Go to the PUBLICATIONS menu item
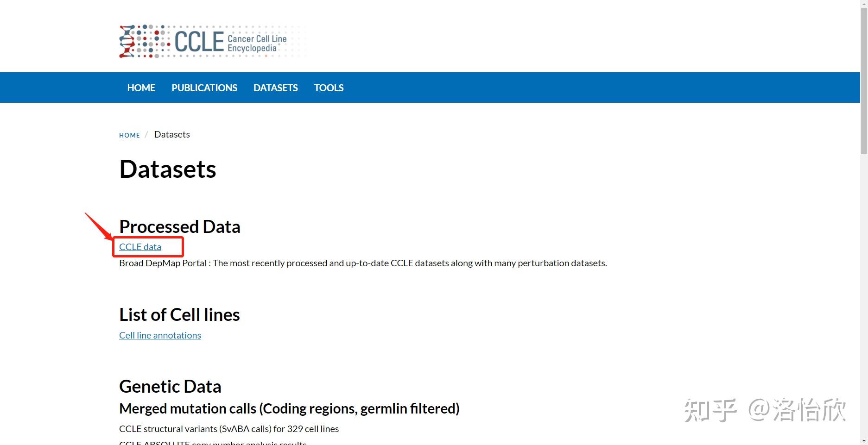This screenshot has height=445, width=868. coord(204,88)
